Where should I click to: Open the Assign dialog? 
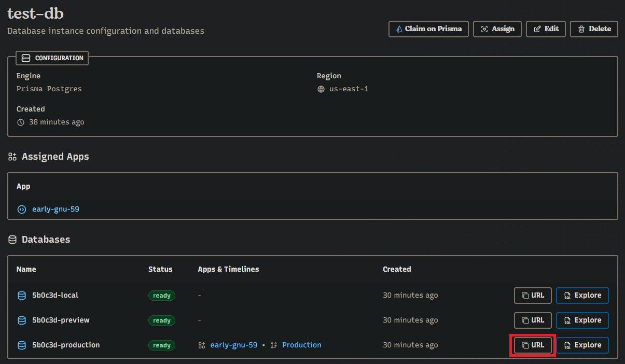point(497,29)
